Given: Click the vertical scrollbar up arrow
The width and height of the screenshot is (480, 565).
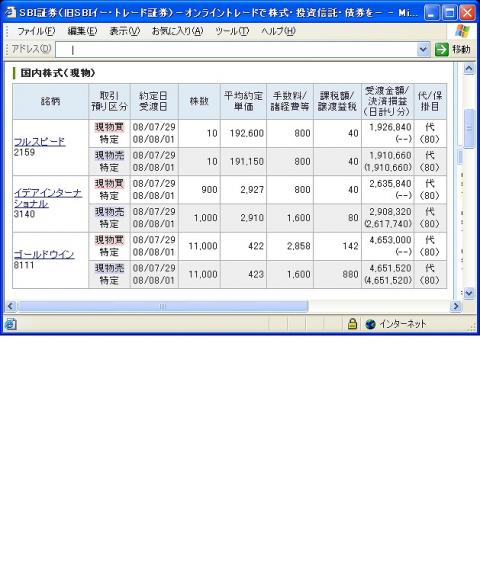Looking at the screenshot, I should pyautogui.click(x=468, y=68).
